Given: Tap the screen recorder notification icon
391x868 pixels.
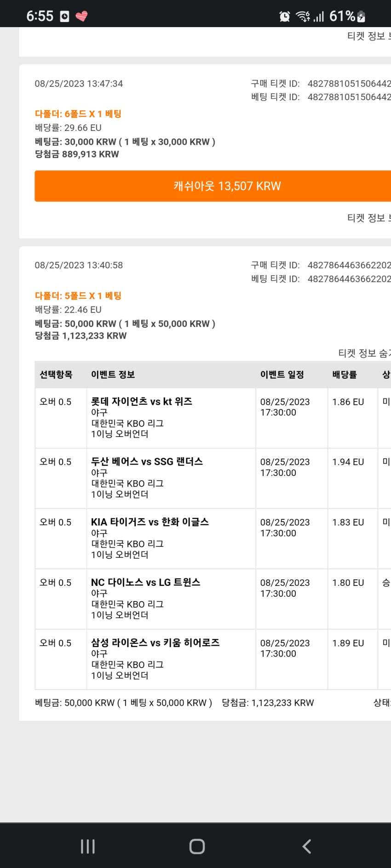Looking at the screenshot, I should pos(65,17).
